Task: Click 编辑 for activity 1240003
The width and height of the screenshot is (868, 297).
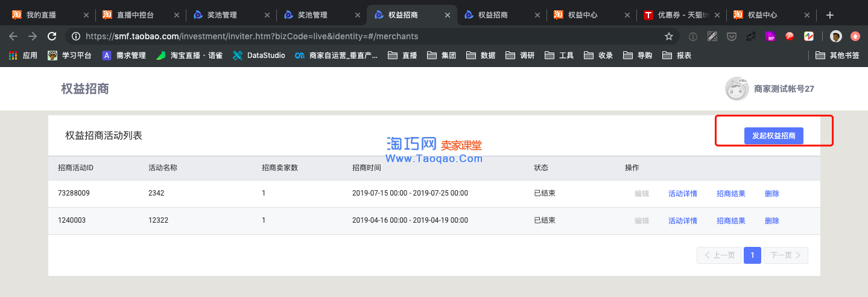Action: (x=642, y=221)
